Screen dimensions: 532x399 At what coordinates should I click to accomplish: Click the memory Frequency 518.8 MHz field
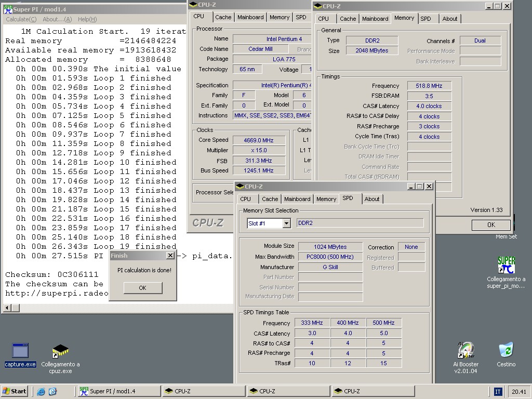point(429,86)
